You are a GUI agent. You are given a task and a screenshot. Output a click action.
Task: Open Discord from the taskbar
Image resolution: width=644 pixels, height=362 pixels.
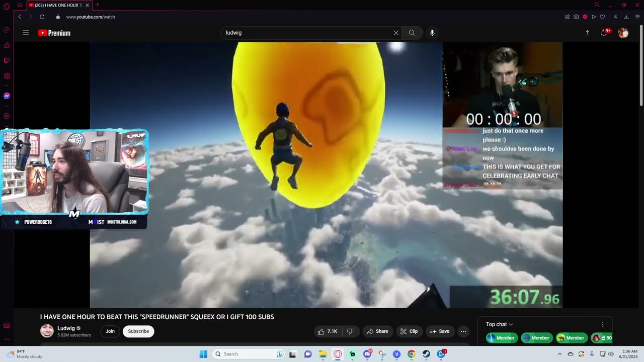[x=368, y=354]
